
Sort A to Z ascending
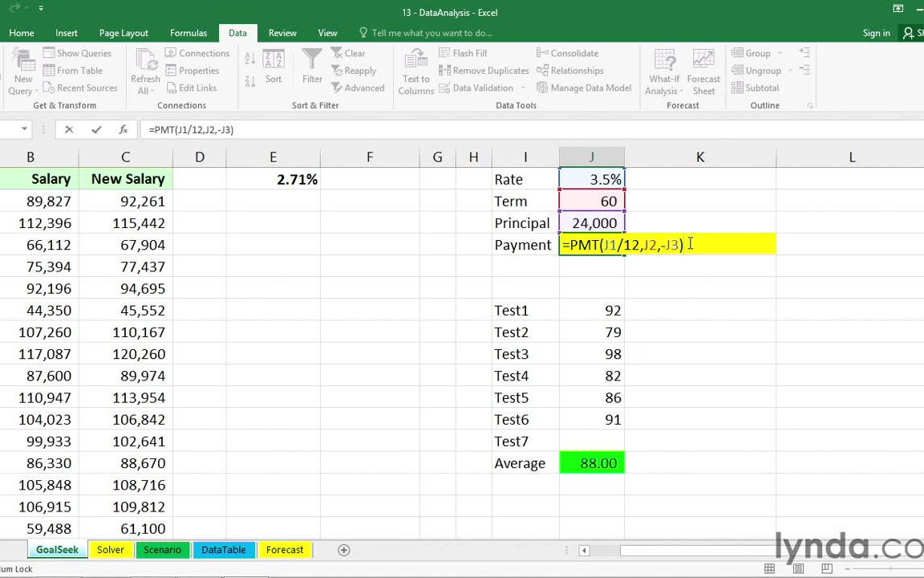(x=250, y=59)
